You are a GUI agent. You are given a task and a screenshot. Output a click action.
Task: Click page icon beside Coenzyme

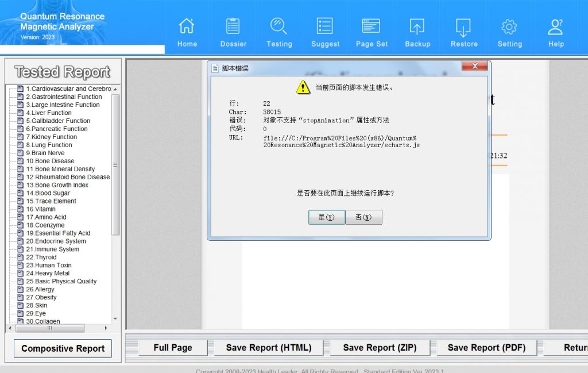click(21, 225)
